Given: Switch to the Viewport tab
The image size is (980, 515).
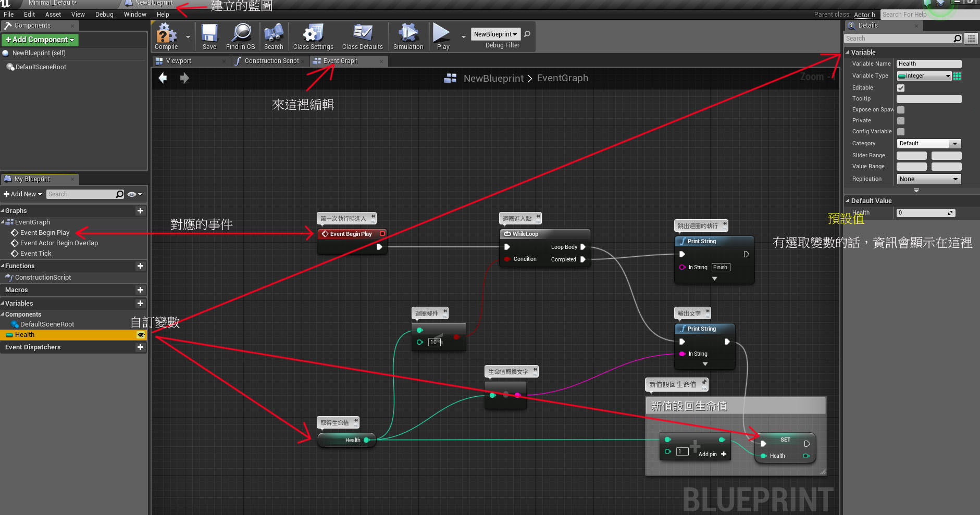Looking at the screenshot, I should (x=180, y=61).
